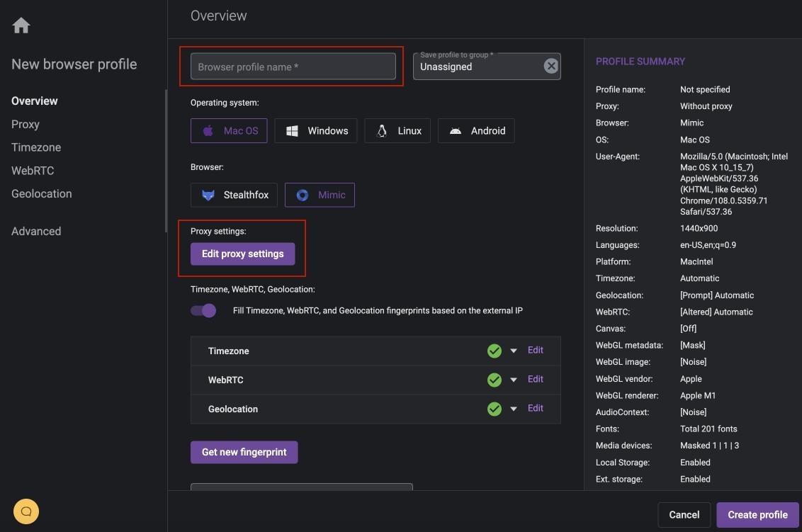Screen dimensions: 802x532
Task: Click the resolution value 1440x900
Action: click(699, 228)
